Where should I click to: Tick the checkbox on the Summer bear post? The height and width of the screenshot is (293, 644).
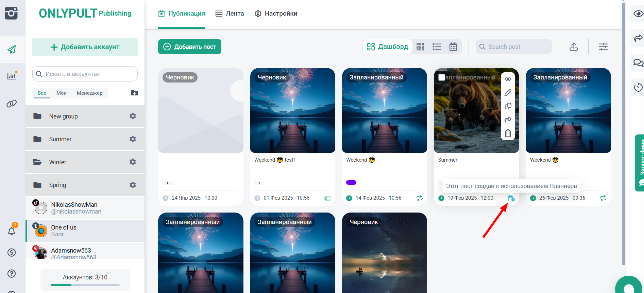point(442,77)
